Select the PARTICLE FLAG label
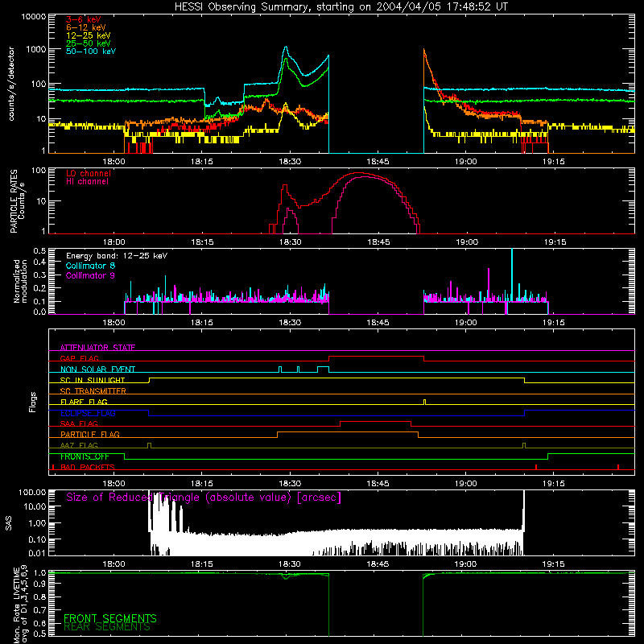The width and height of the screenshot is (644, 644). (x=90, y=435)
